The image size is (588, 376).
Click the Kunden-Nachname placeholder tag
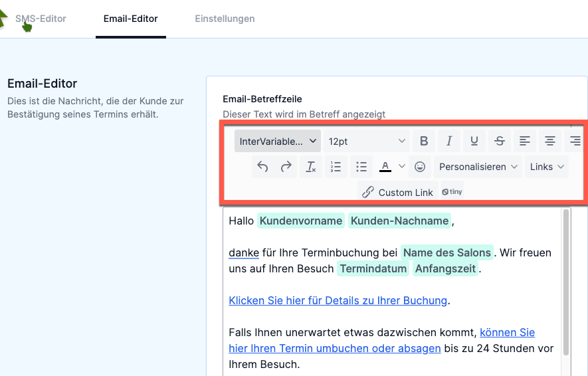click(x=399, y=221)
